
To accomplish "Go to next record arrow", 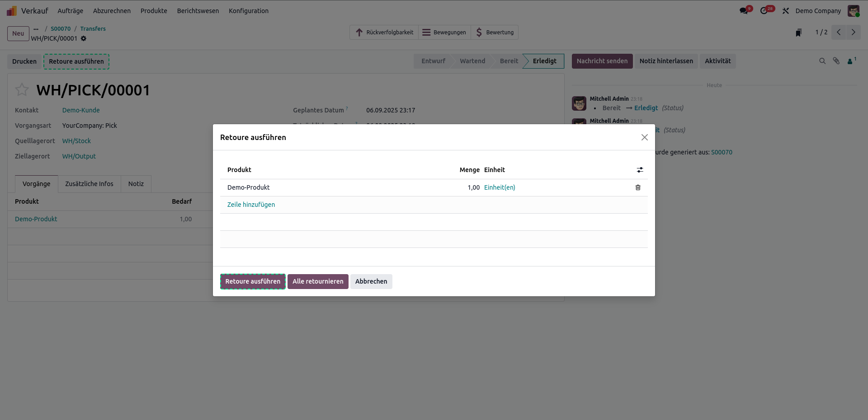I will click(853, 33).
